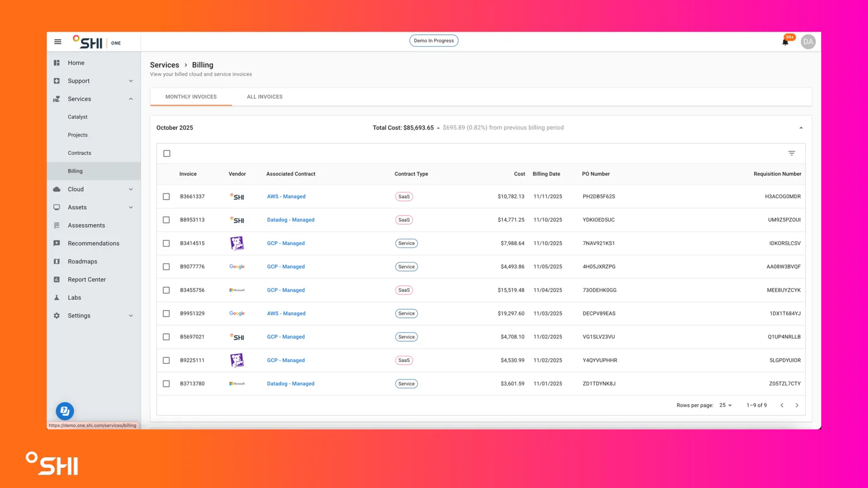This screenshot has height=488, width=868.
Task: Sort by the Billing Date column header
Action: (546, 174)
